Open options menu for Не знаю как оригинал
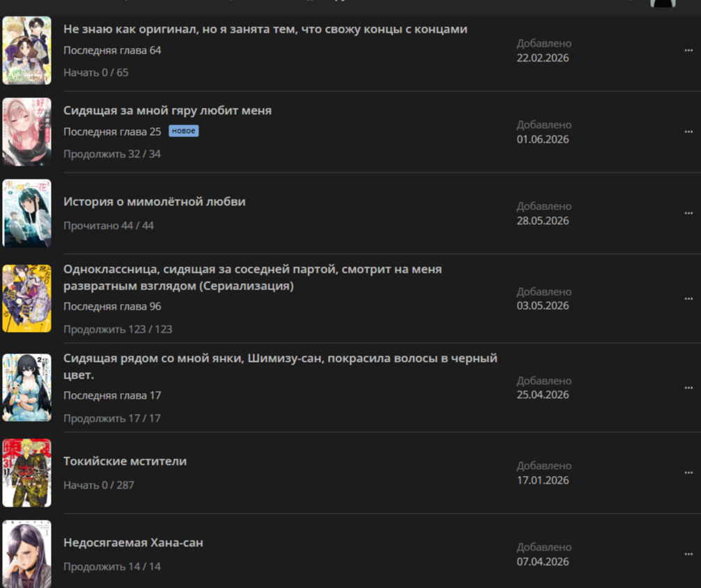 pyautogui.click(x=688, y=51)
